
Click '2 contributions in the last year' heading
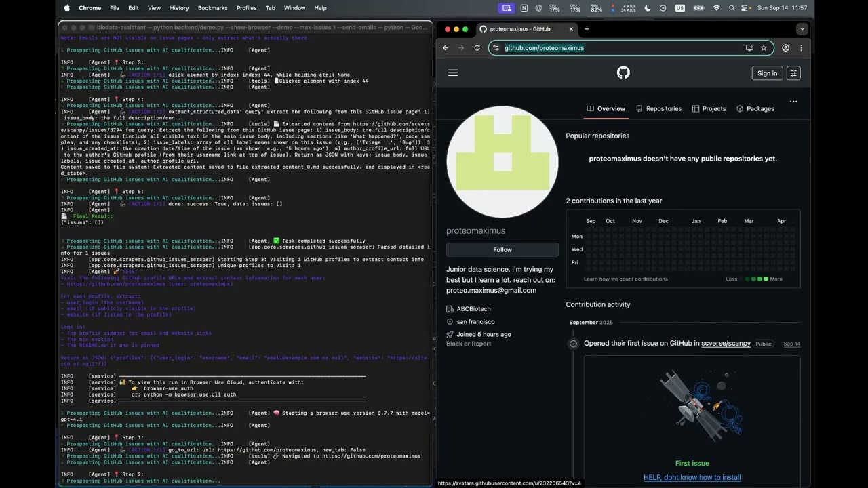(x=614, y=201)
